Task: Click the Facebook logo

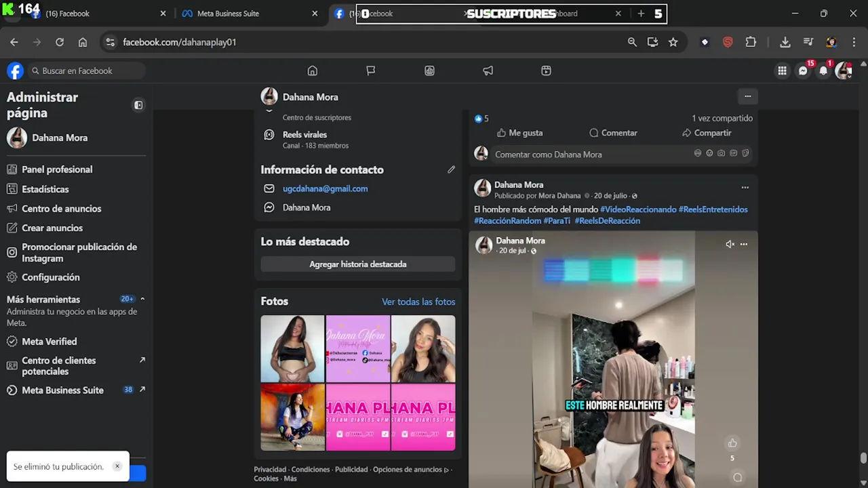Action: [x=15, y=70]
